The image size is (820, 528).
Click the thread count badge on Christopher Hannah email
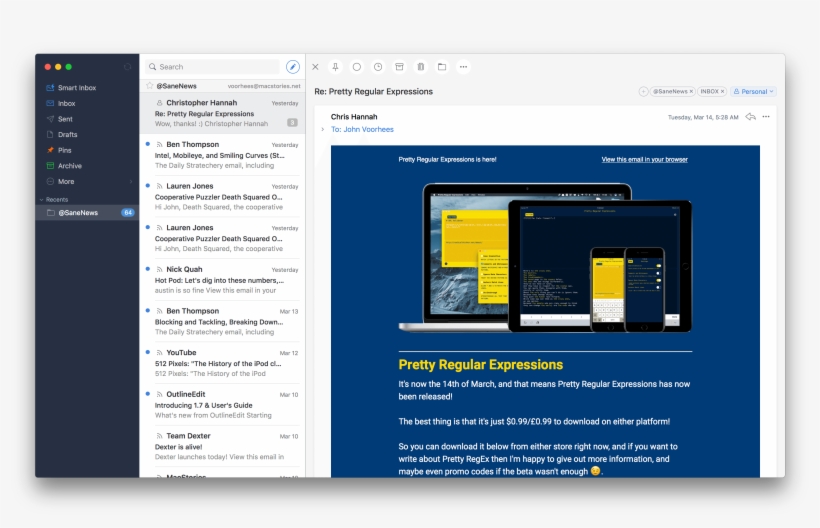(292, 123)
